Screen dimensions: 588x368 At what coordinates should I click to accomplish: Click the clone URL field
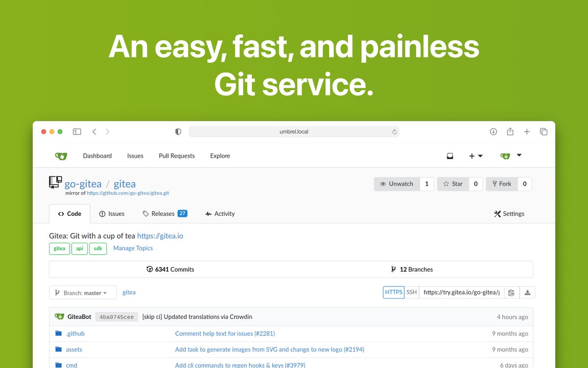coord(461,292)
